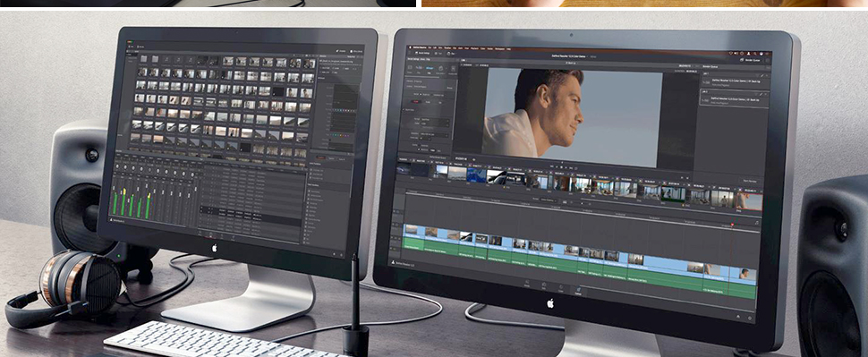The width and height of the screenshot is (868, 357).
Task: Click the Browse button for the render location
Action: click(449, 88)
